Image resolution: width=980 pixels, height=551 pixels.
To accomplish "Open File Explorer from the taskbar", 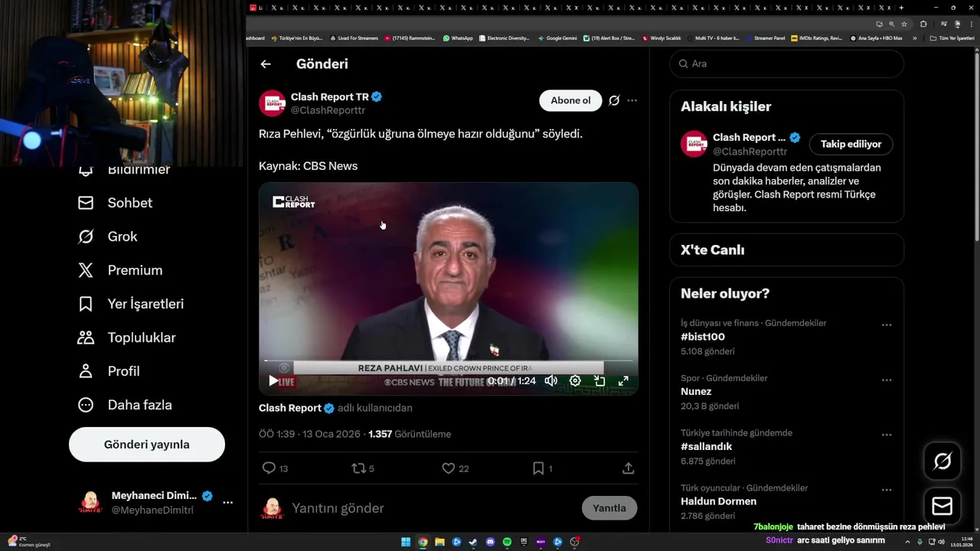I will point(439,542).
